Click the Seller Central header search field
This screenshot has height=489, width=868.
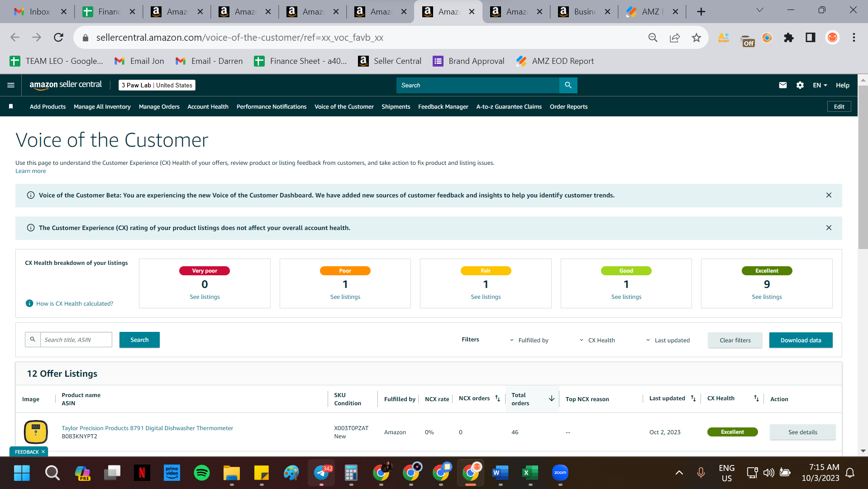point(477,85)
